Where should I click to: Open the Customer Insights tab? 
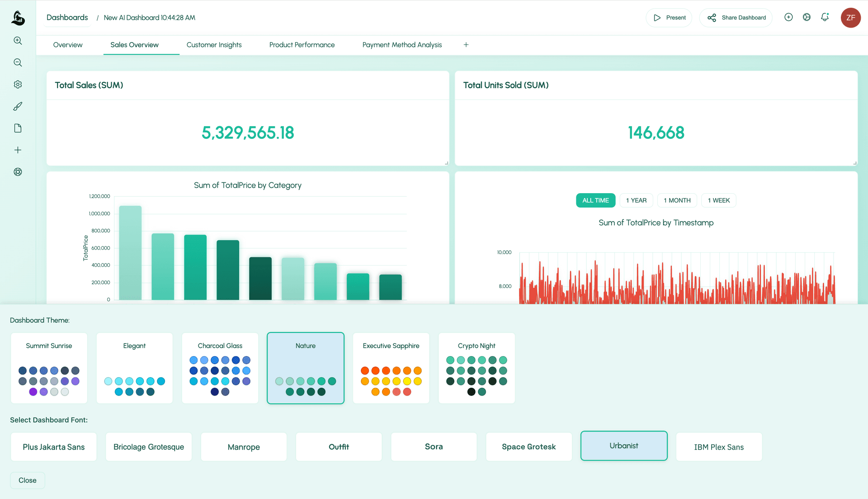(x=214, y=45)
